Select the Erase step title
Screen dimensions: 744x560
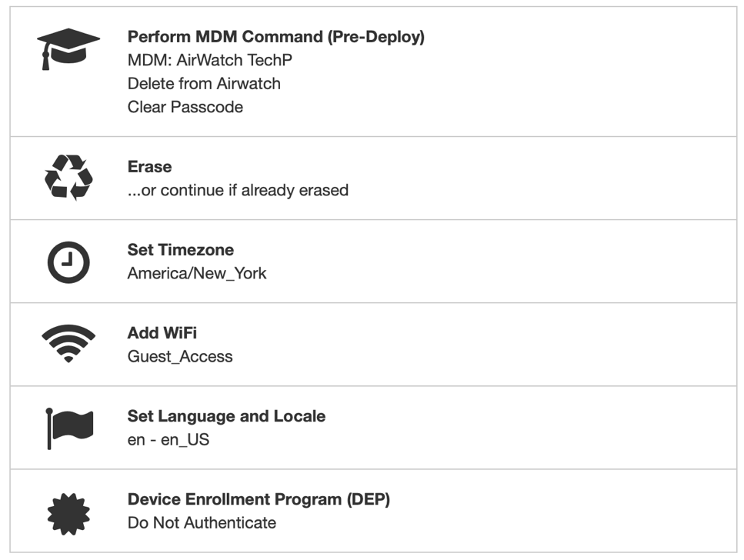coord(149,167)
